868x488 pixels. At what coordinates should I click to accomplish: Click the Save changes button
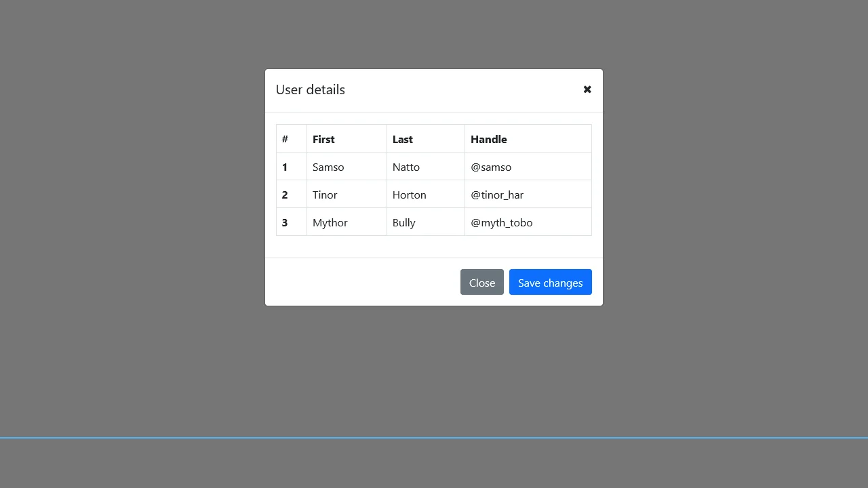(550, 283)
